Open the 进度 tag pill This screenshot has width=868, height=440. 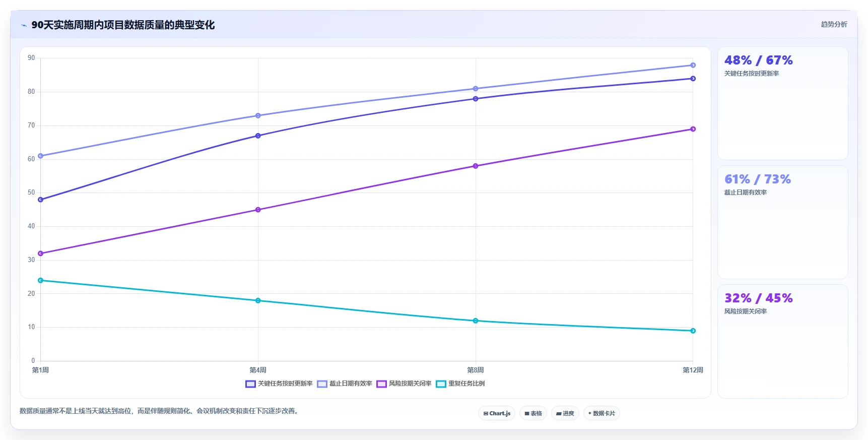[565, 413]
